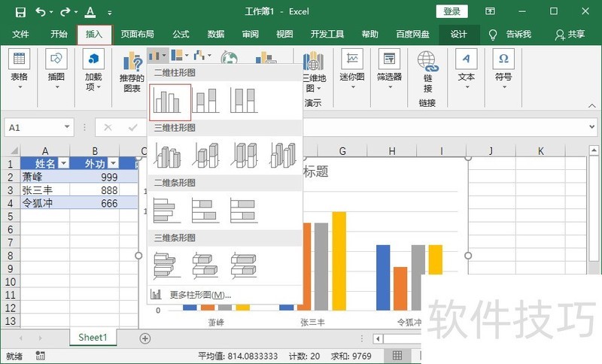Select 2D clustered bar chart

(x=168, y=210)
